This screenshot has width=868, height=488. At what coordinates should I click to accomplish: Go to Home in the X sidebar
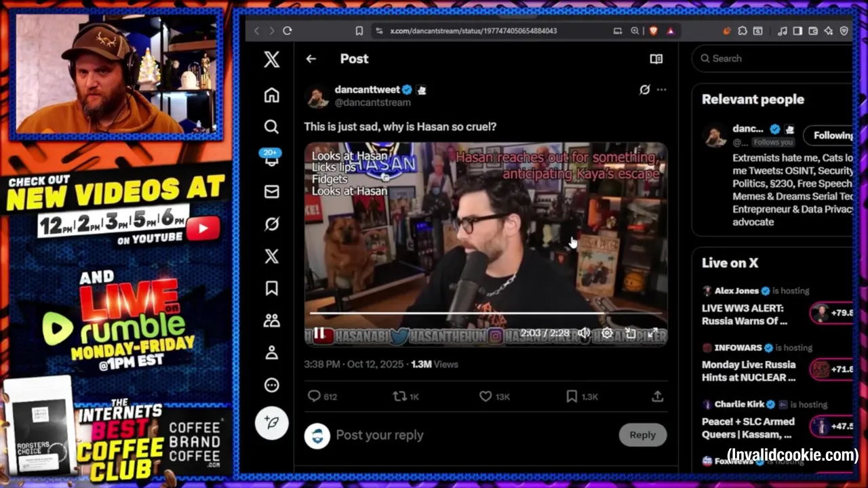tap(272, 95)
